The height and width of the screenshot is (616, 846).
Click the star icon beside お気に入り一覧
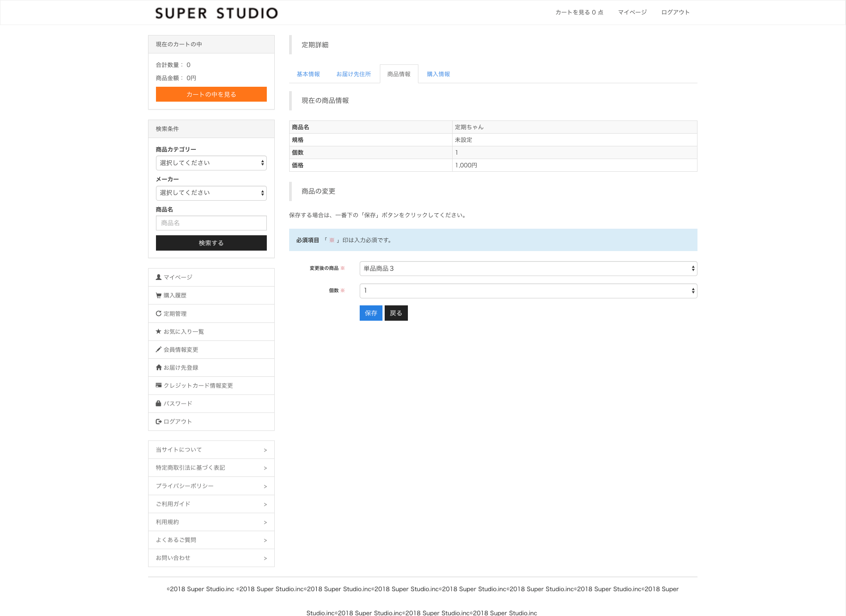click(x=159, y=332)
